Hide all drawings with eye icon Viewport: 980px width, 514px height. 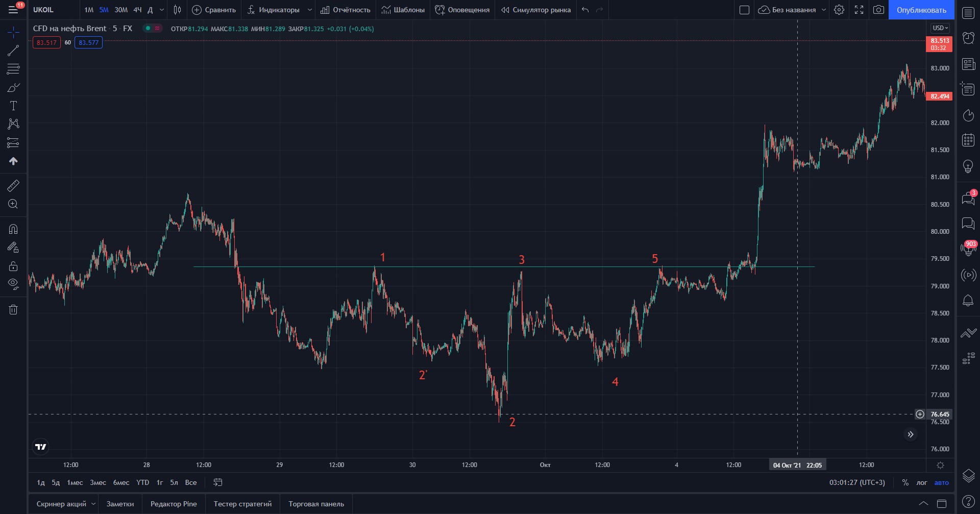(x=13, y=283)
